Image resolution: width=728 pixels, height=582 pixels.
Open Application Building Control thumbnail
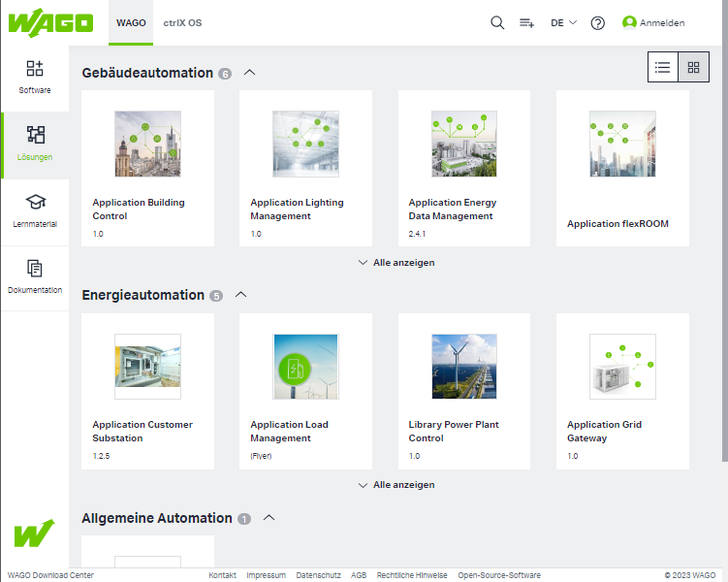pyautogui.click(x=147, y=144)
